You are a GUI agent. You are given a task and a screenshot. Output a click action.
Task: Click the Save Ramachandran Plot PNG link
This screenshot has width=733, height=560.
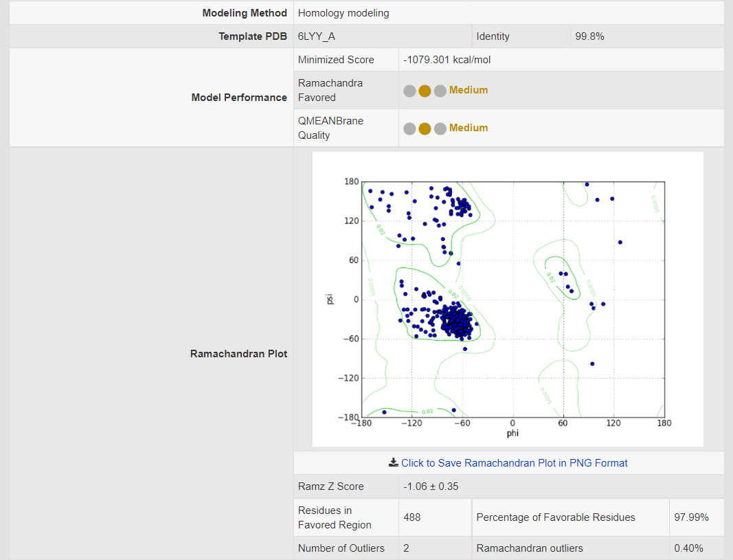pos(514,462)
